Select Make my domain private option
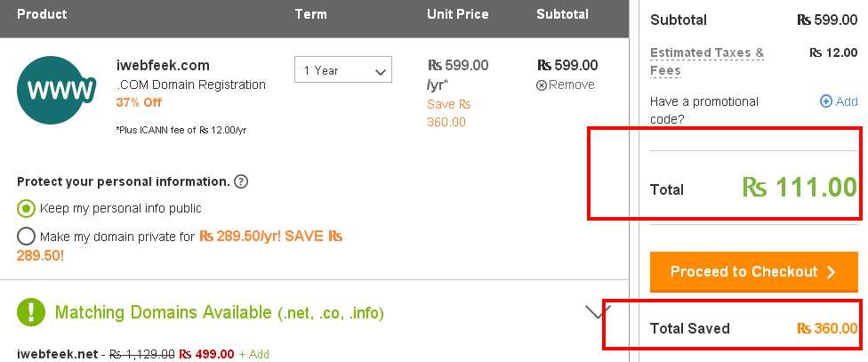 coord(27,237)
